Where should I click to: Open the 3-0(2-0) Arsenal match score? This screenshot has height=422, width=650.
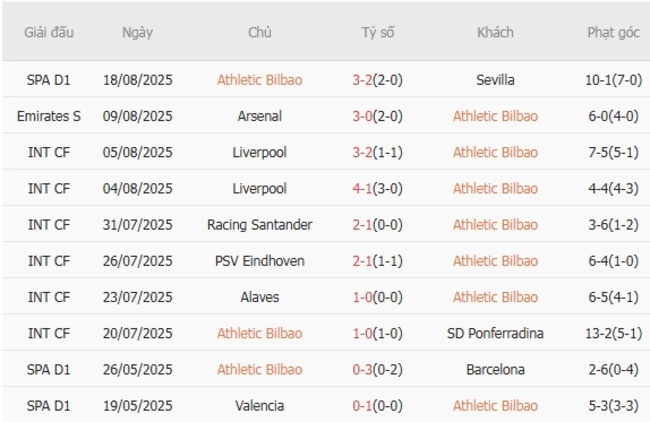coord(378,116)
